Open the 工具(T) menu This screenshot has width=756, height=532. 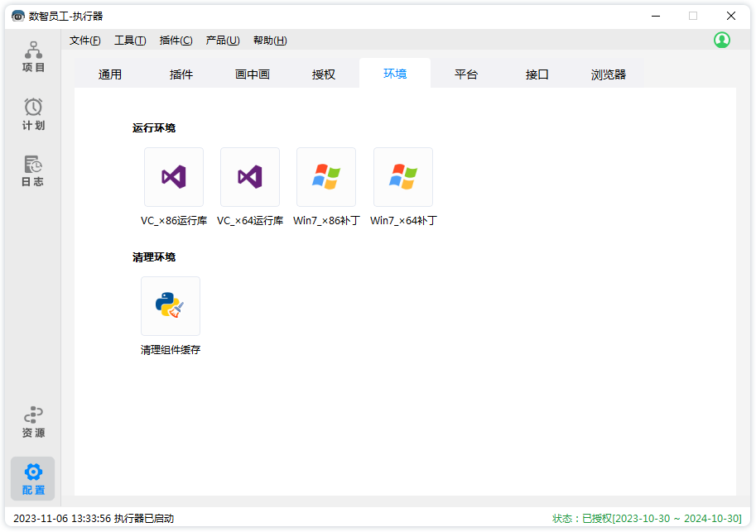[x=130, y=41]
